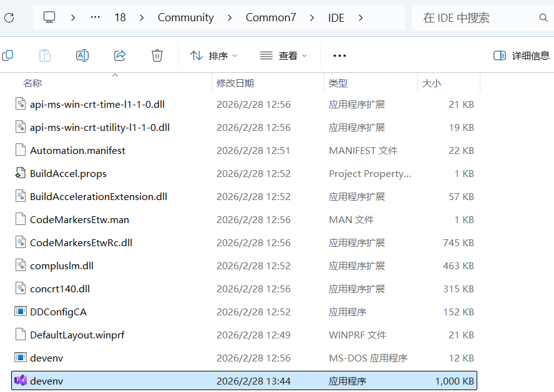Expand the chevron after Common7

(312, 17)
